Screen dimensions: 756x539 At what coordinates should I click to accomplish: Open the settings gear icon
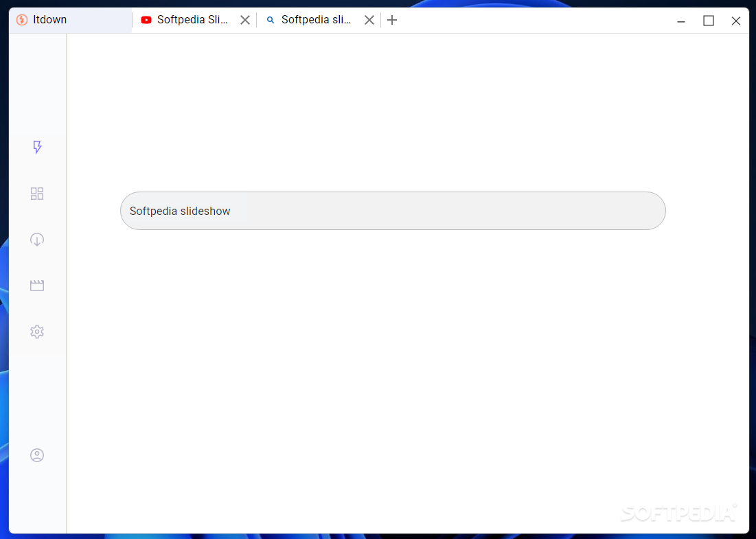tap(37, 332)
